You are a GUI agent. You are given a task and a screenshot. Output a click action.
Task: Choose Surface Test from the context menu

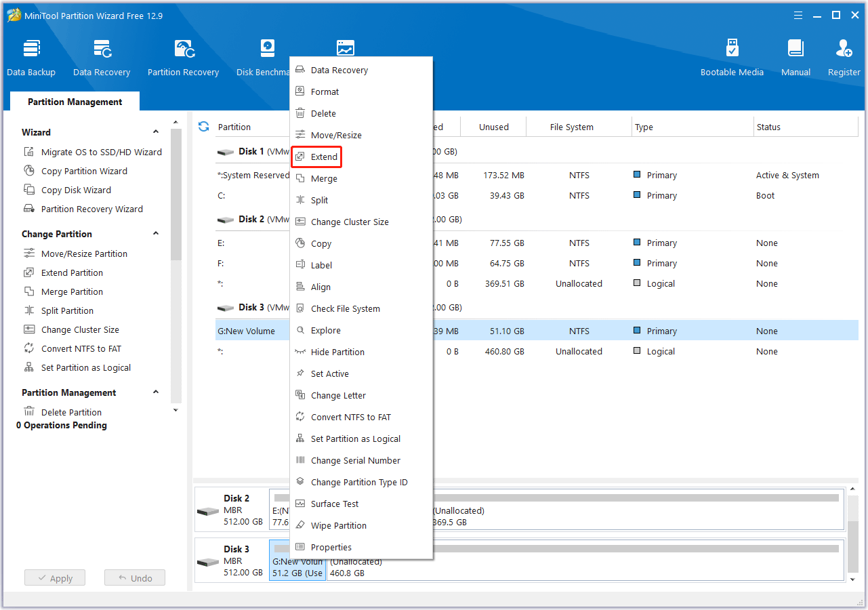(361, 504)
